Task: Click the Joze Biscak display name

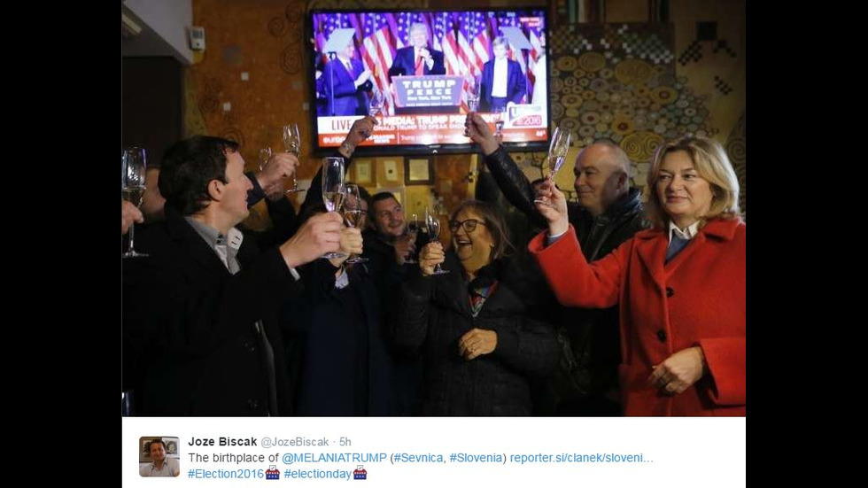Action: (x=222, y=442)
